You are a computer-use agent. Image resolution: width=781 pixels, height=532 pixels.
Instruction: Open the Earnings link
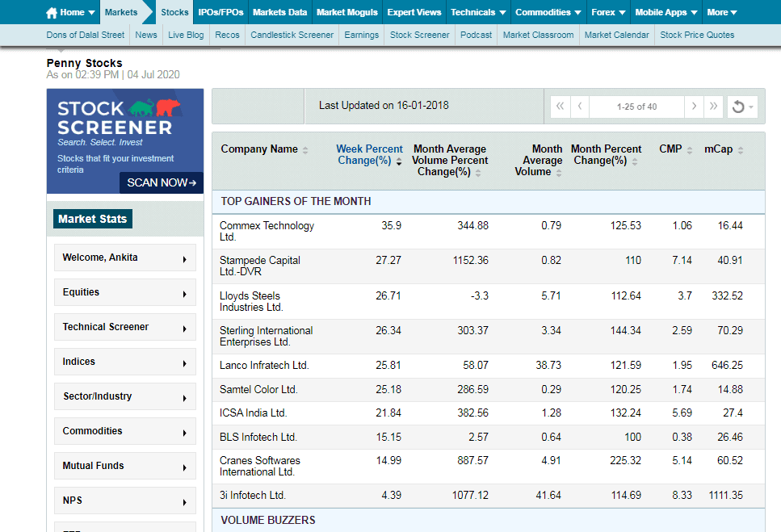[x=362, y=35]
